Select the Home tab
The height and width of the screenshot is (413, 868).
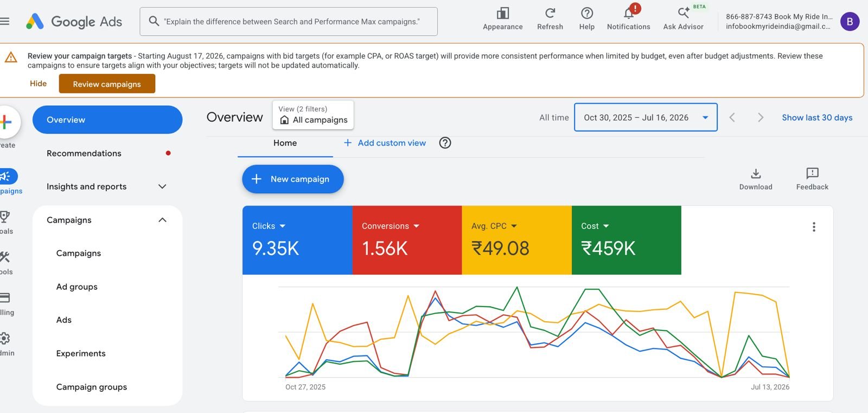(x=285, y=143)
